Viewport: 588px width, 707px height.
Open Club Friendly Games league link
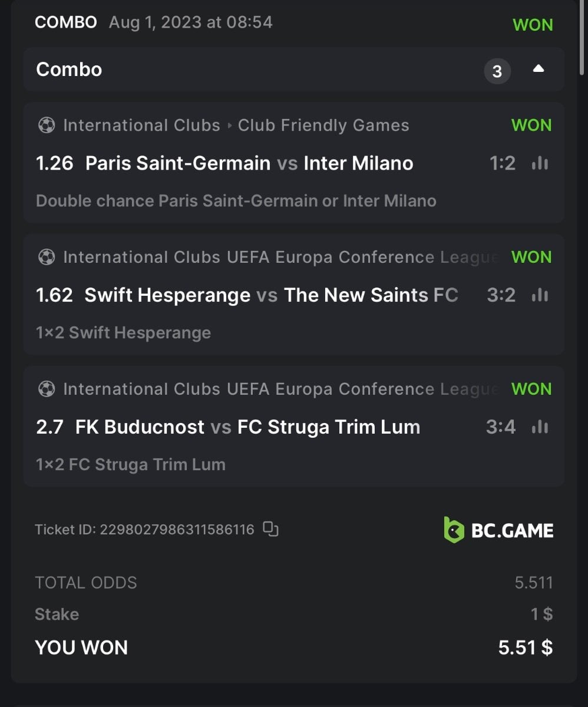323,125
